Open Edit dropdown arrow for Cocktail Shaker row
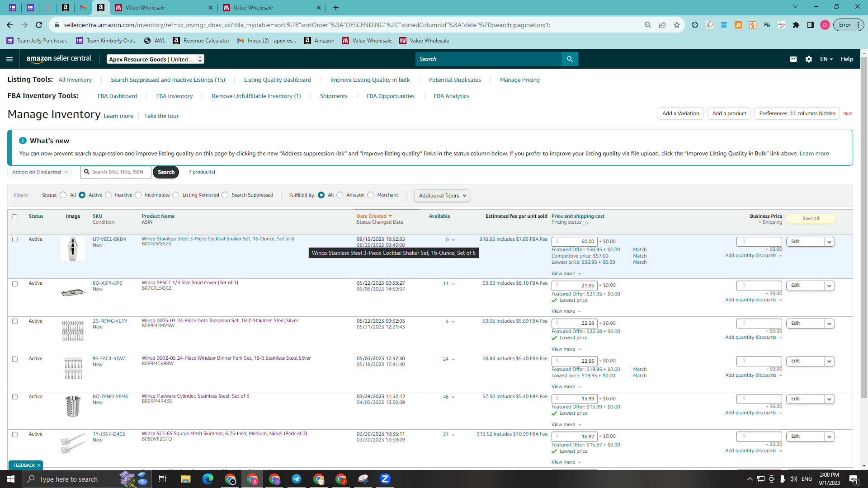 [830, 242]
